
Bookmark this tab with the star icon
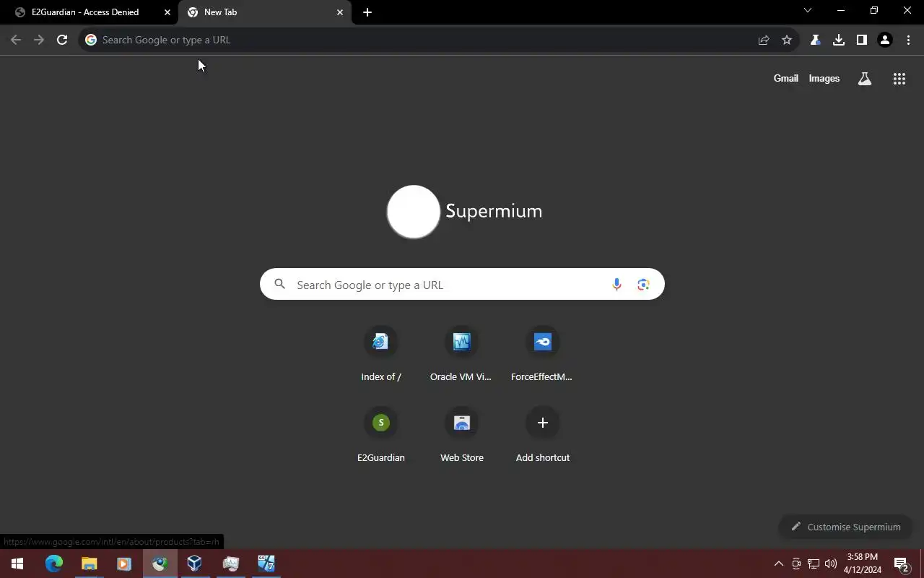click(787, 40)
